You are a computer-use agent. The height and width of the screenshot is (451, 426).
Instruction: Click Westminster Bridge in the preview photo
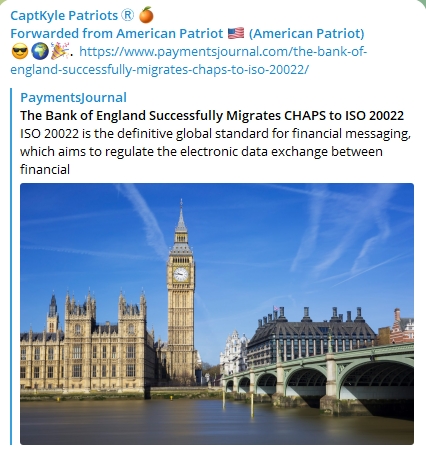pos(318,378)
